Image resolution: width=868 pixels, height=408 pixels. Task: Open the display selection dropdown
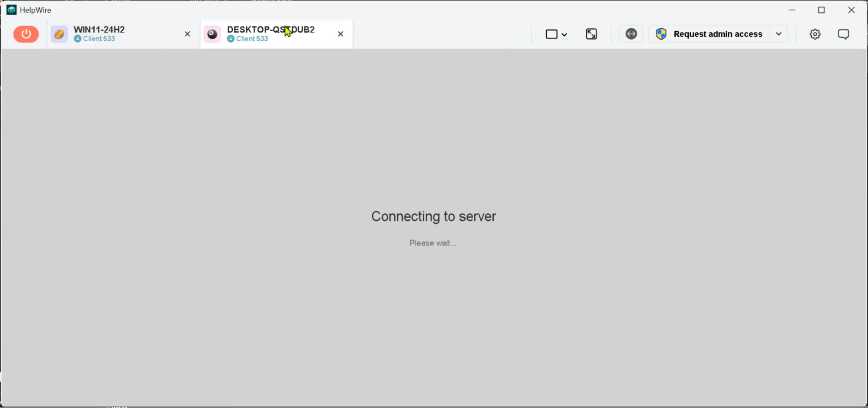(x=556, y=34)
